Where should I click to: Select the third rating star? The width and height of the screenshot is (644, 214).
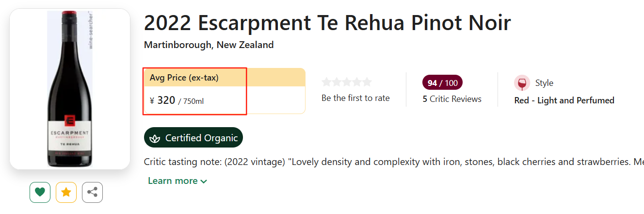pyautogui.click(x=347, y=82)
